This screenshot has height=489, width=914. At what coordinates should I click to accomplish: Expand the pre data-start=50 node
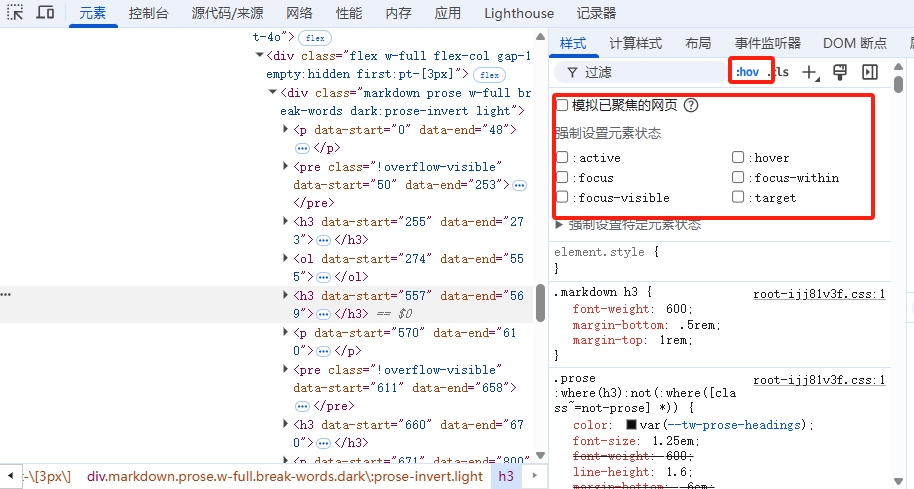pyautogui.click(x=286, y=166)
